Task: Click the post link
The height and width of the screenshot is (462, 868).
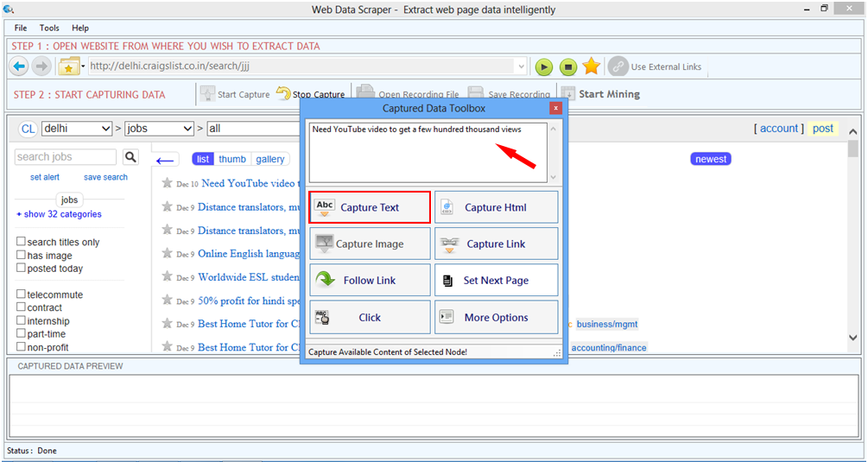Action: coord(822,129)
